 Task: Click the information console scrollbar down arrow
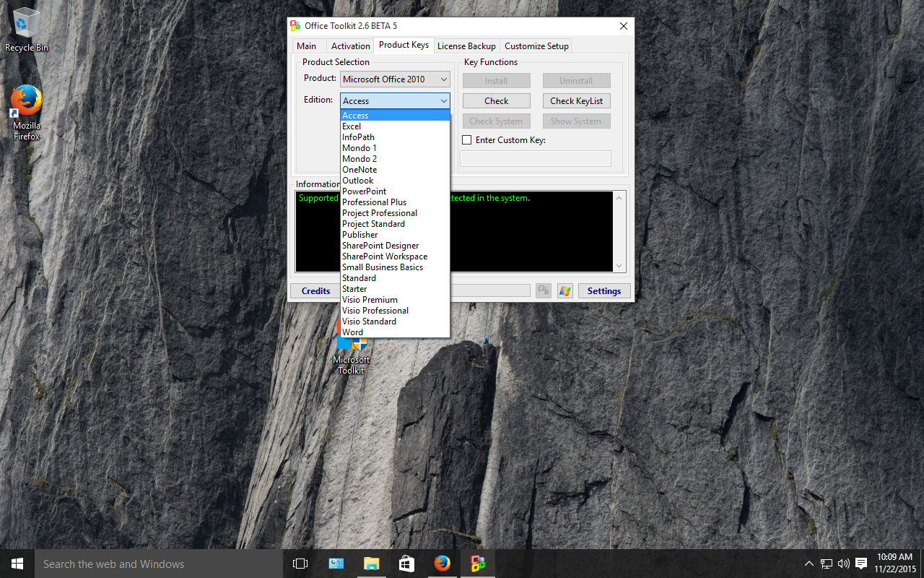point(619,266)
